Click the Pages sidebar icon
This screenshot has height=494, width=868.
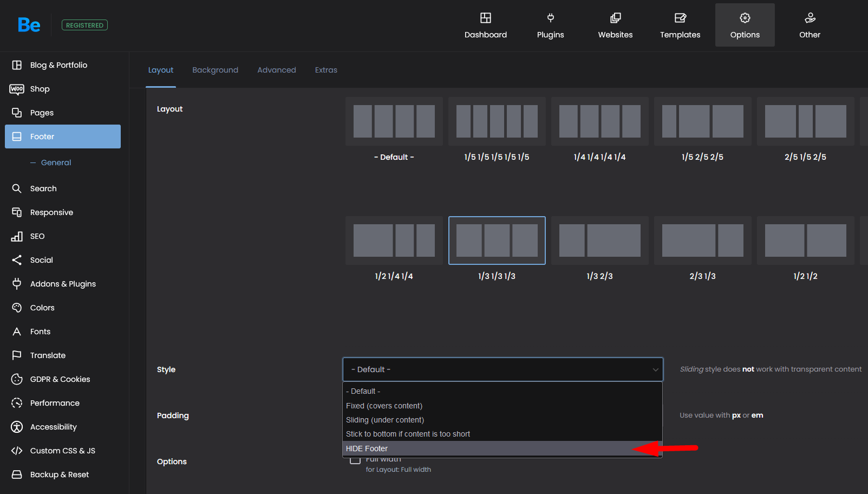coord(17,113)
